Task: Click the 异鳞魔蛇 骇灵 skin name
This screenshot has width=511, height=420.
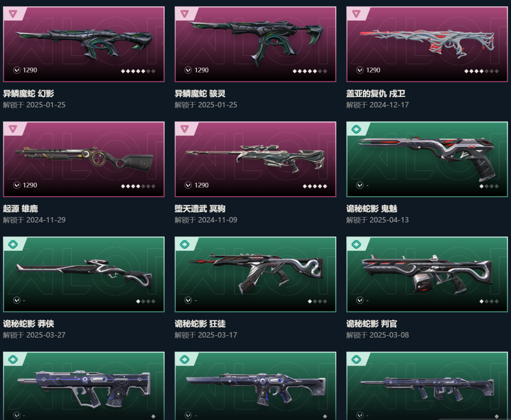Action: pyautogui.click(x=200, y=94)
